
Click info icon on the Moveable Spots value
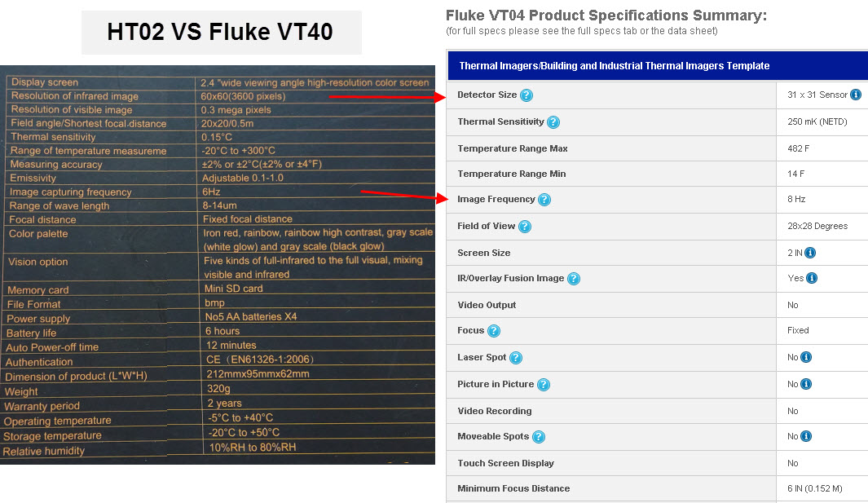tap(806, 436)
